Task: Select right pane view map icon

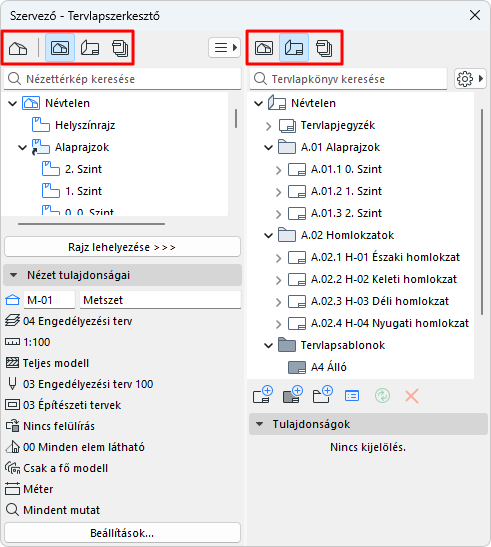Action: 264,48
